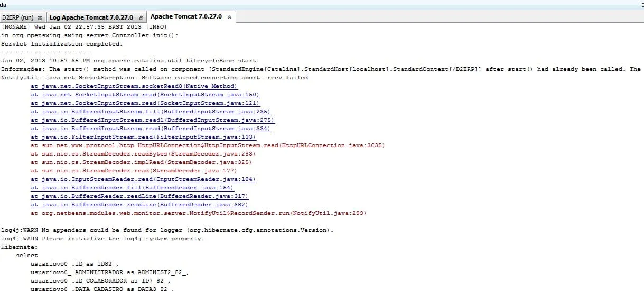Close the D2ERP (run) tab
The width and height of the screenshot is (644, 291).
click(x=40, y=17)
